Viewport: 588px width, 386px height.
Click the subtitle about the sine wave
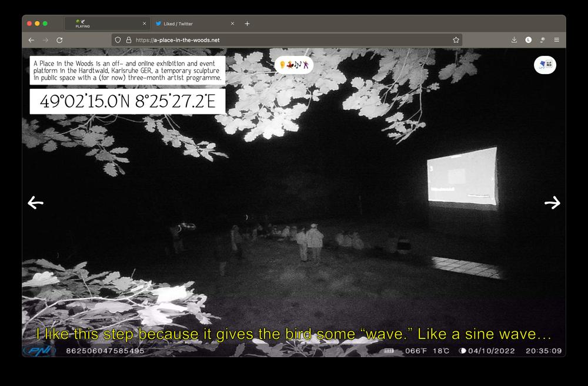pyautogui.click(x=293, y=334)
